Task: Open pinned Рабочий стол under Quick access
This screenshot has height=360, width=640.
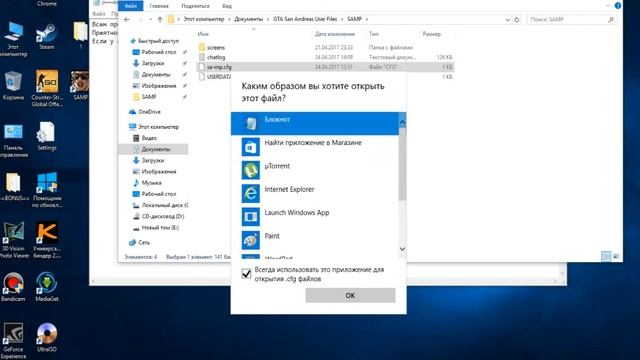Action: click(159, 52)
